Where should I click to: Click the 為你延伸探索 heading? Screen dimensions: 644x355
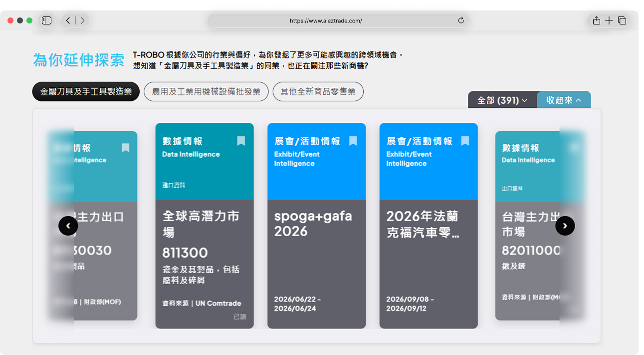pyautogui.click(x=79, y=60)
